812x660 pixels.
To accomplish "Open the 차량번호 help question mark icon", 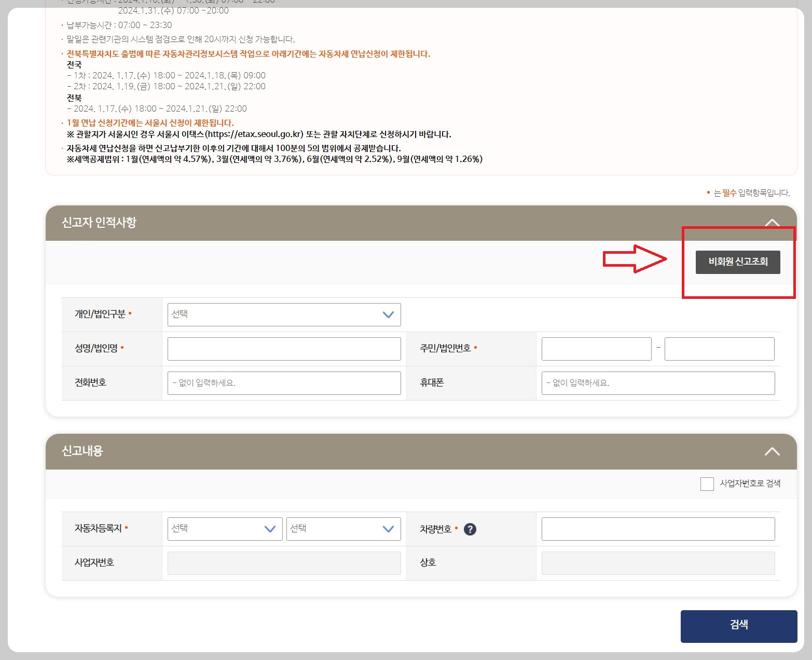I will point(470,529).
